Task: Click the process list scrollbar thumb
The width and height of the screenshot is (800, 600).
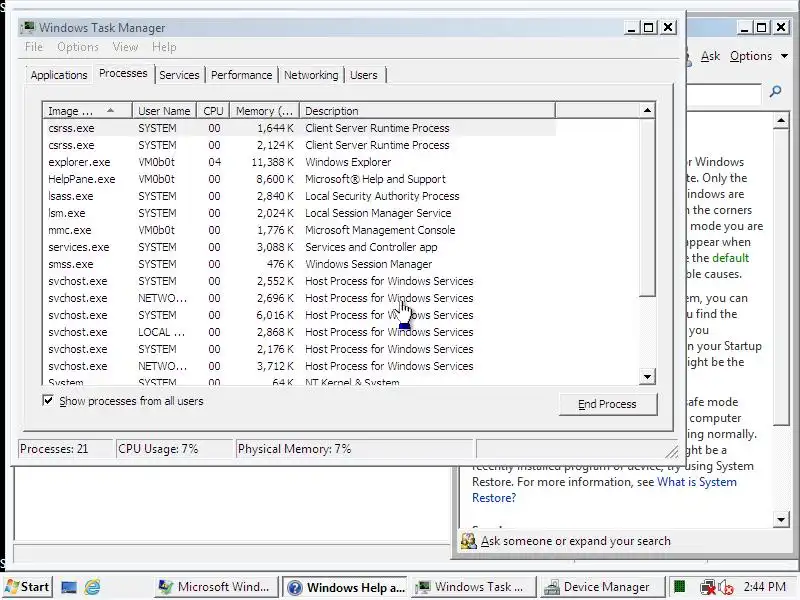Action: point(647,207)
